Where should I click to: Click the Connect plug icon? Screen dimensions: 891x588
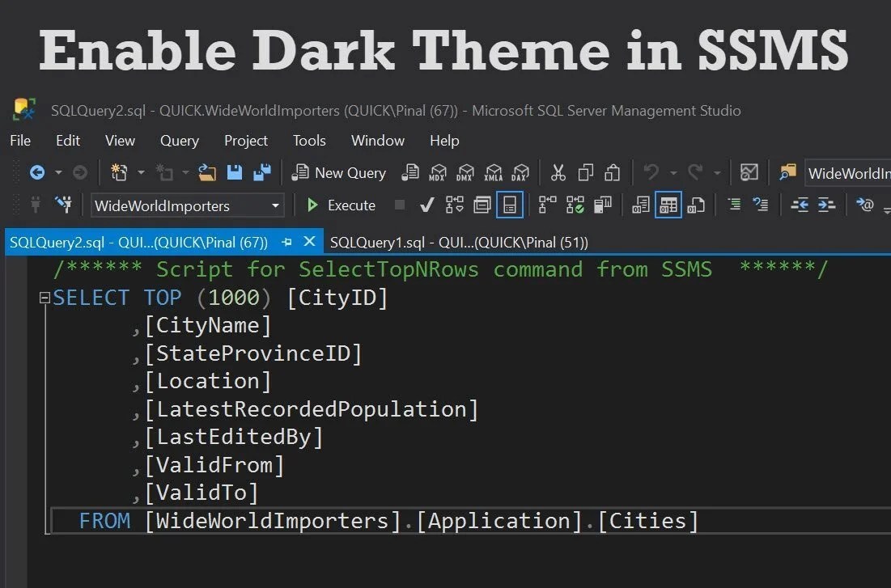pyautogui.click(x=36, y=205)
